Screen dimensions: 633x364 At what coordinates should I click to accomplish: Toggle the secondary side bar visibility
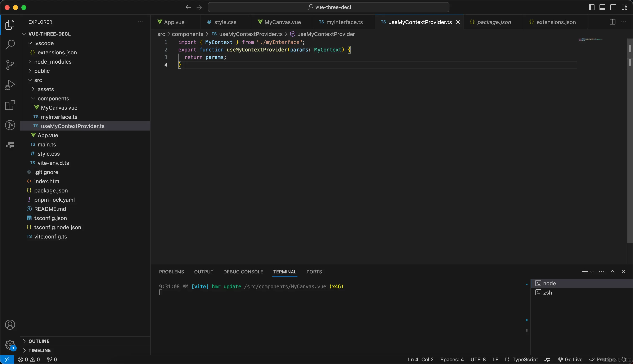[613, 7]
